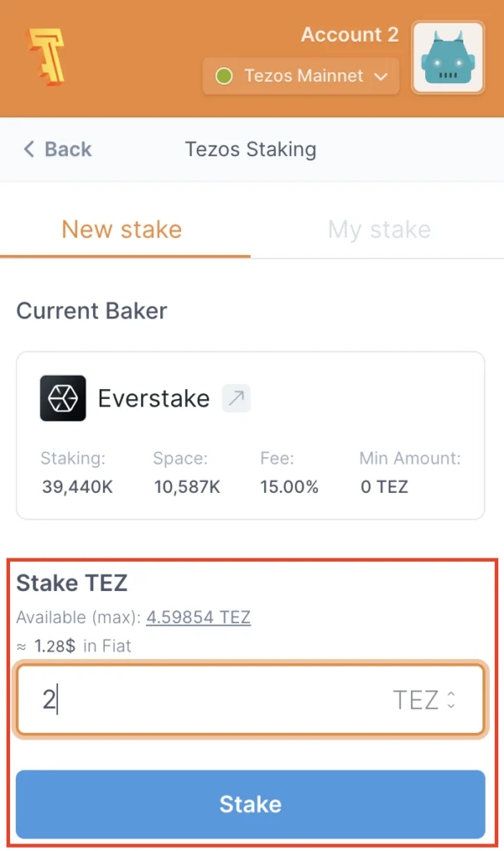Click the 4.59854 TEZ max available link
Viewport: 504px width, 851px height.
click(x=198, y=617)
